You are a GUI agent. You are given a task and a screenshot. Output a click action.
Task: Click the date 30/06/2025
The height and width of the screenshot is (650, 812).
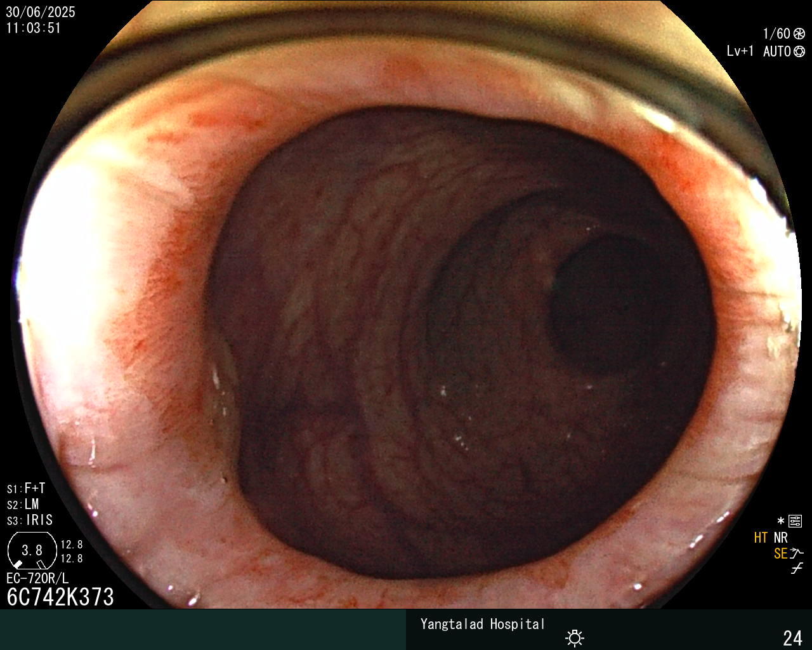click(x=41, y=12)
